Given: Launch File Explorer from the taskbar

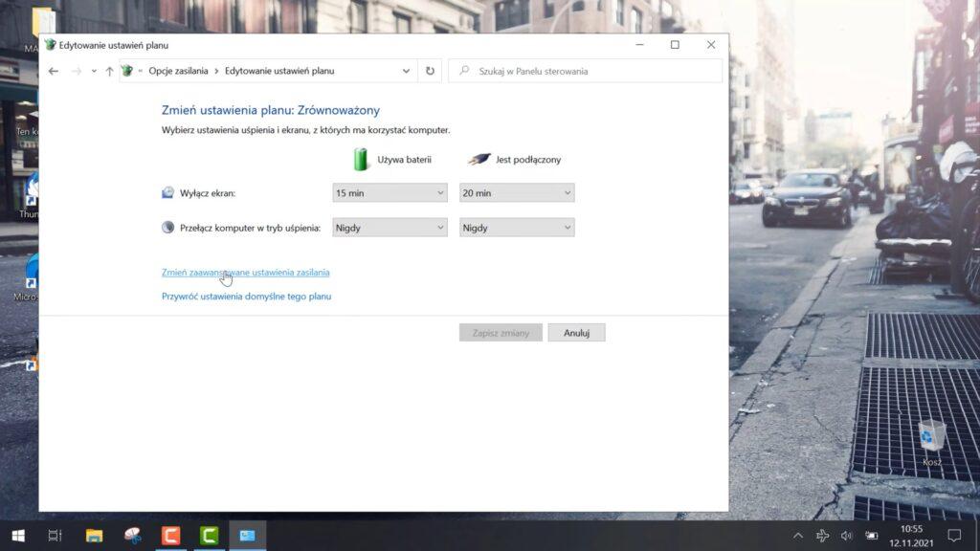Looking at the screenshot, I should tap(94, 535).
